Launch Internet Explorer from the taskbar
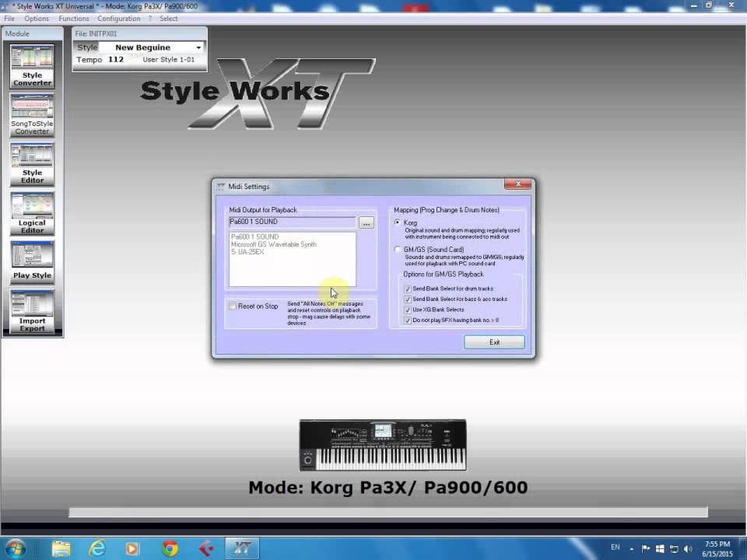747x560 pixels. [x=97, y=548]
